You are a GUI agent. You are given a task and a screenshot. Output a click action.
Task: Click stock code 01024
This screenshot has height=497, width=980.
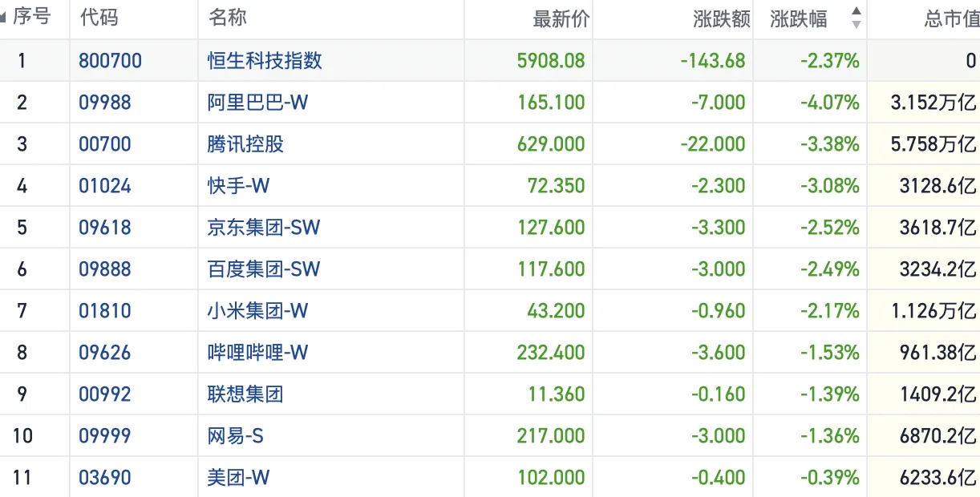point(105,186)
